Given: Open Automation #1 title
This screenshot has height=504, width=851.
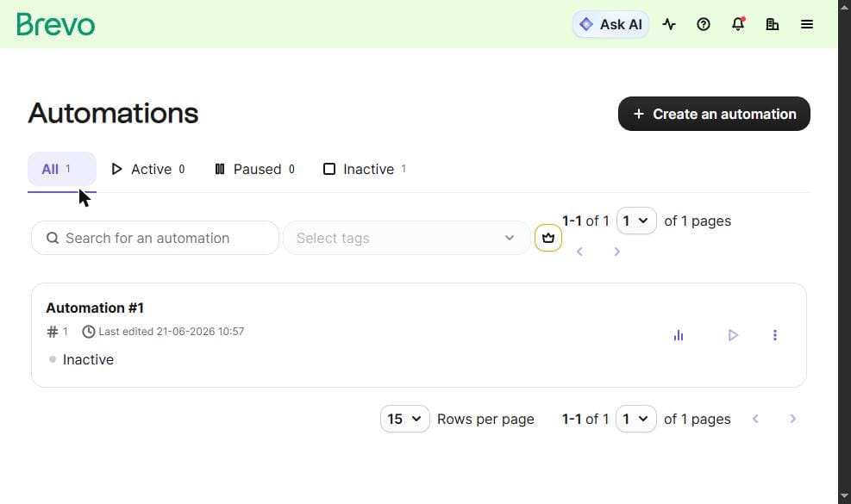Looking at the screenshot, I should [95, 308].
